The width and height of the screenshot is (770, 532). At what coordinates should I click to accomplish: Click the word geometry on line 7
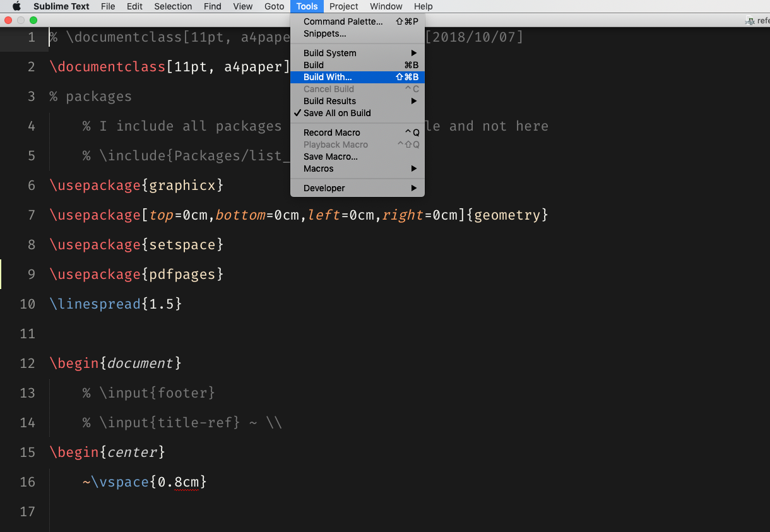pos(507,215)
